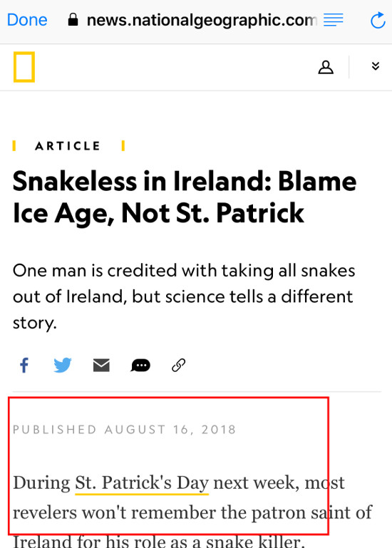Copy article link with chain icon
Viewport: 392px width, 548px height.
coord(178,366)
